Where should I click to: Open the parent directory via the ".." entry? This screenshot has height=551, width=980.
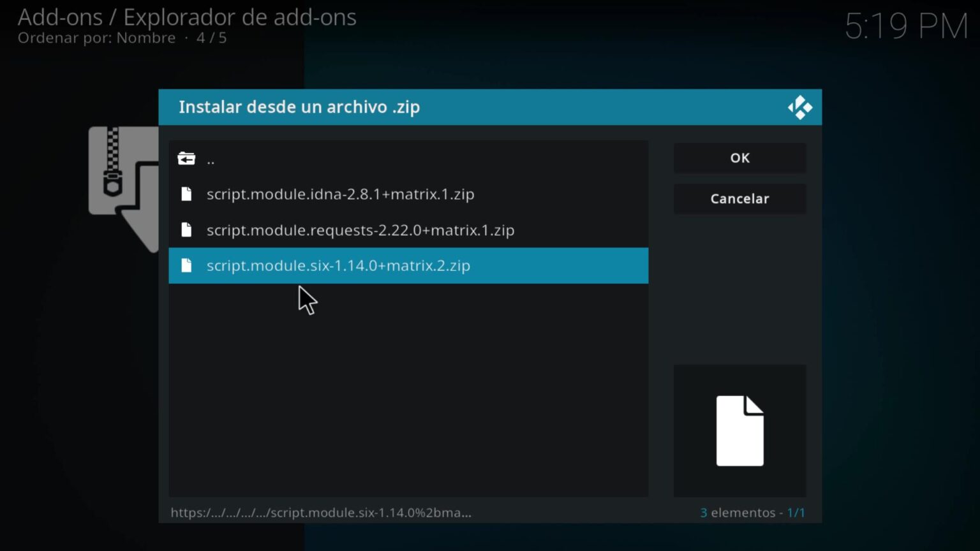(211, 158)
